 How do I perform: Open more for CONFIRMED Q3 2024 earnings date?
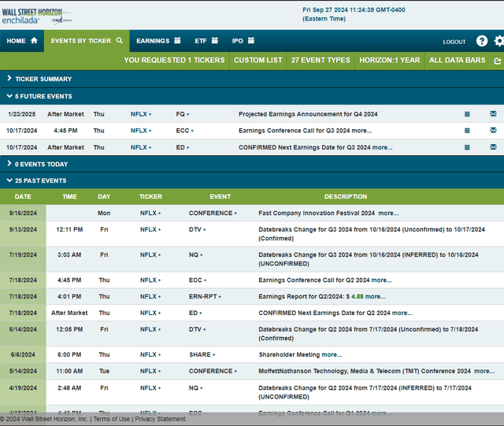tap(382, 147)
